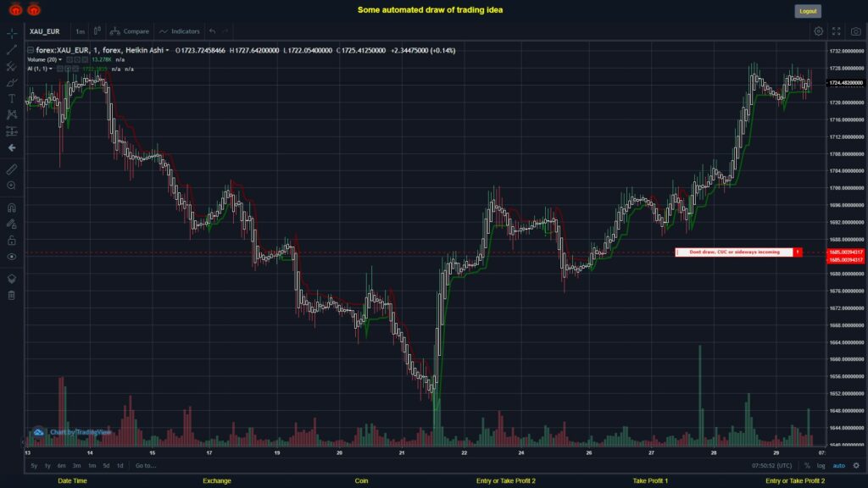Click the Compare symbol button
The image size is (868, 488).
click(x=130, y=31)
